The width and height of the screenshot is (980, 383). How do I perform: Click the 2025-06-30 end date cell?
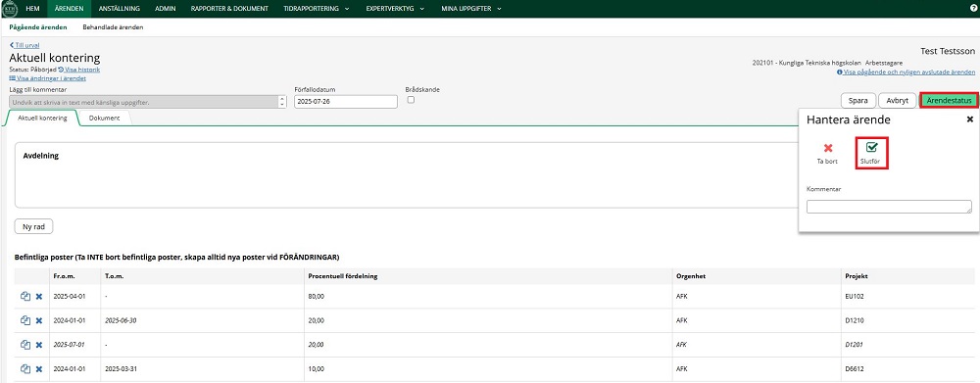point(122,320)
